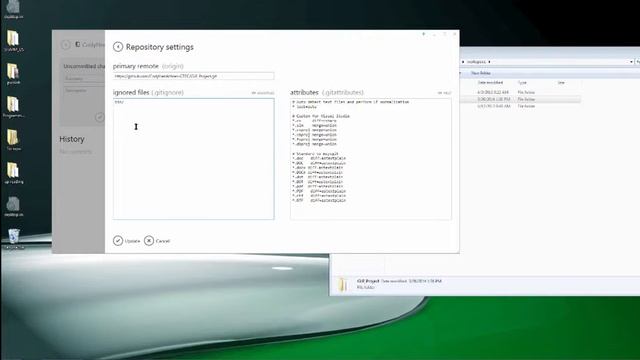
Task: Select the Git Project folder icon in Explorer
Action: tap(342, 284)
